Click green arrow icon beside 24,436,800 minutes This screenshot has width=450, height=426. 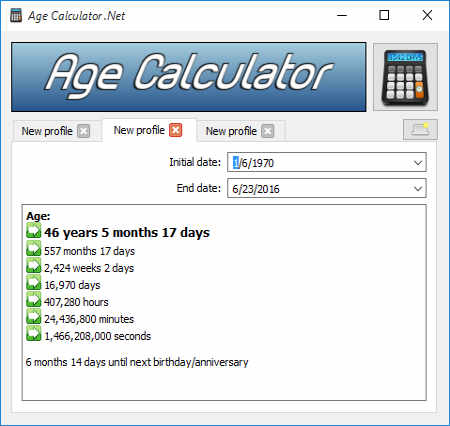click(x=34, y=317)
